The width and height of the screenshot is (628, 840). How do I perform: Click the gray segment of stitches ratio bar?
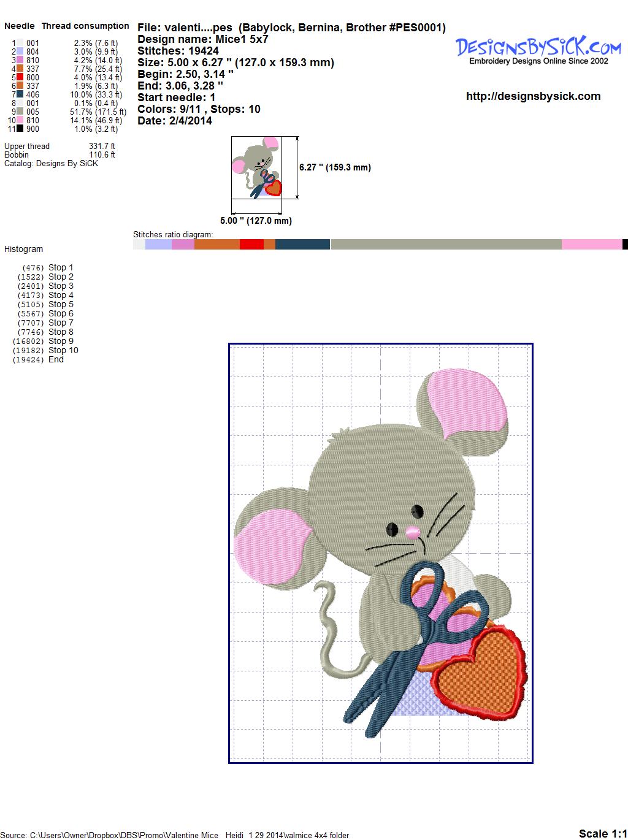click(x=445, y=245)
